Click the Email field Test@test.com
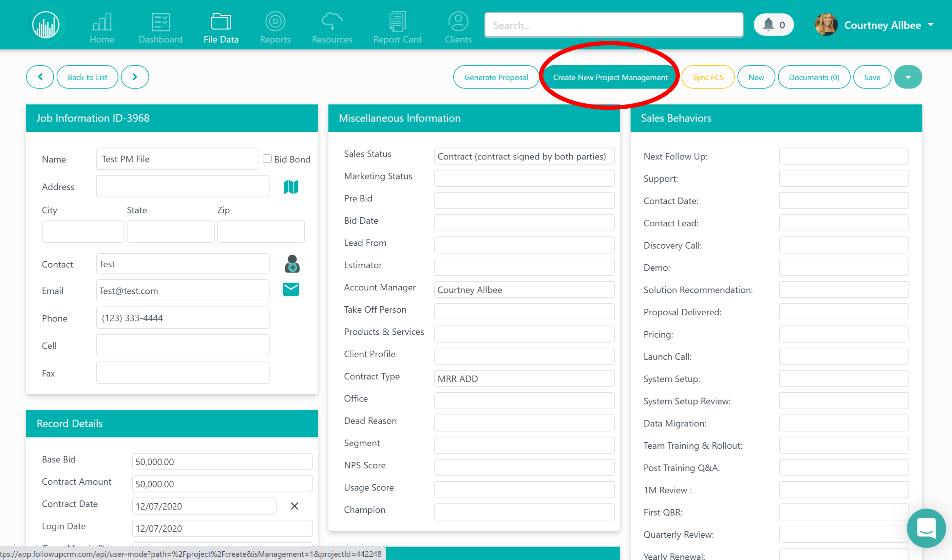Image resolution: width=952 pixels, height=560 pixels. click(183, 290)
